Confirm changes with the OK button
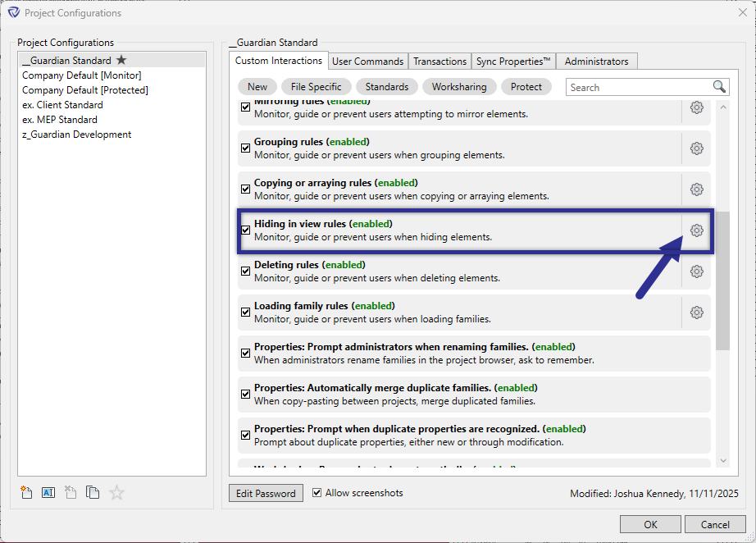 pyautogui.click(x=649, y=523)
